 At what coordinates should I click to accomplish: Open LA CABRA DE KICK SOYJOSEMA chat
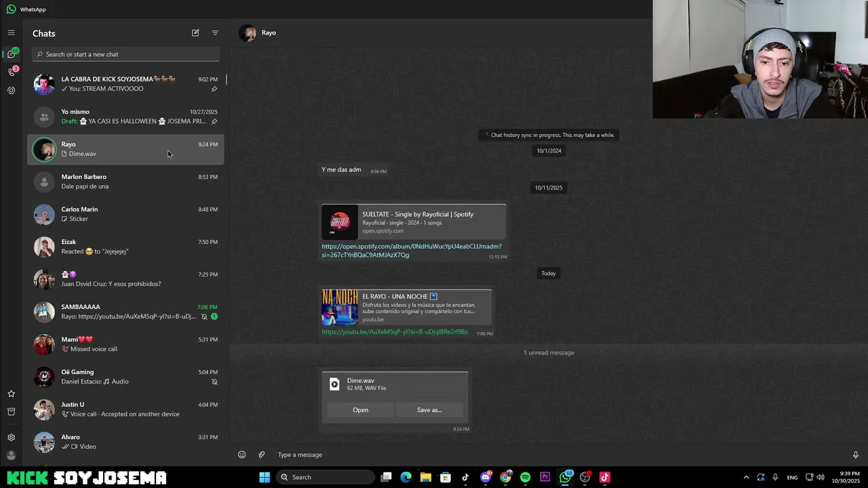125,84
